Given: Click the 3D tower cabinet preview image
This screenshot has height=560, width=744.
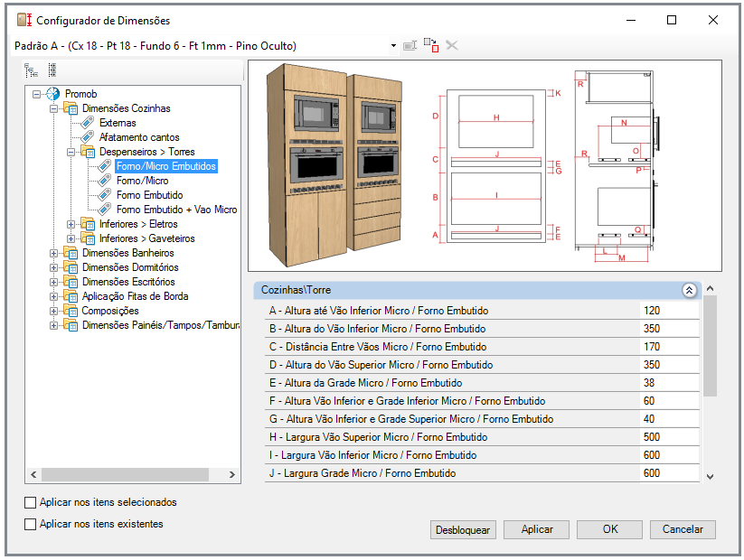Looking at the screenshot, I should click(x=334, y=165).
